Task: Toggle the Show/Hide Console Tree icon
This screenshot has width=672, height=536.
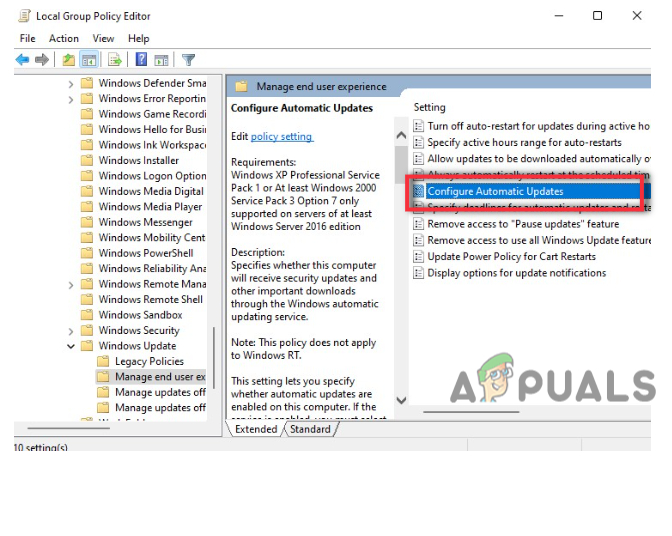Action: [x=89, y=60]
